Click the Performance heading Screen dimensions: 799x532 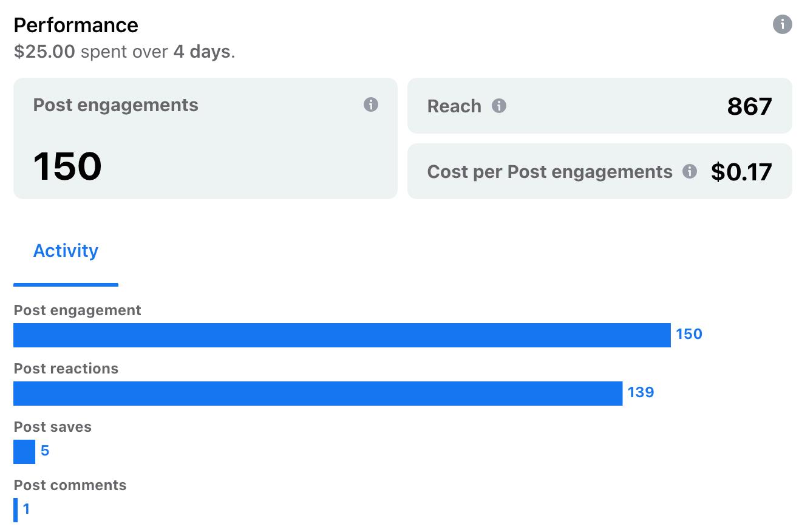(x=76, y=25)
